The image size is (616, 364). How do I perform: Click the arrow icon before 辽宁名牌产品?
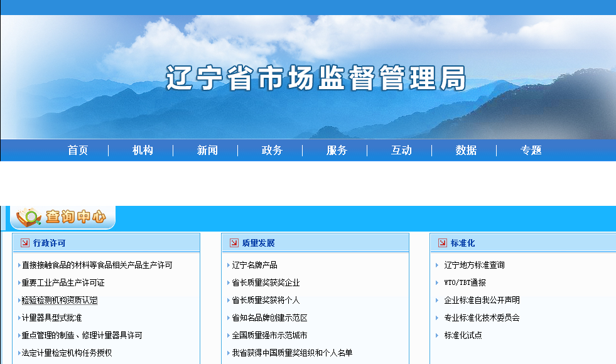point(228,265)
